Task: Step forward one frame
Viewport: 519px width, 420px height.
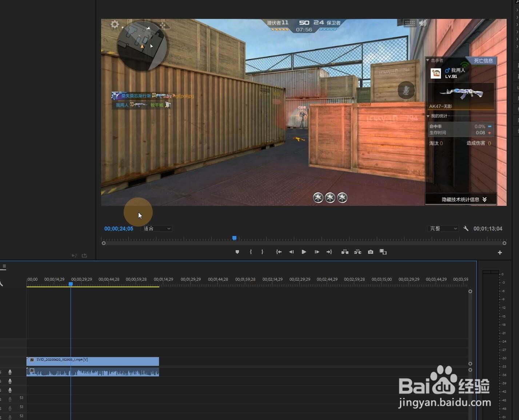Action: pyautogui.click(x=317, y=252)
